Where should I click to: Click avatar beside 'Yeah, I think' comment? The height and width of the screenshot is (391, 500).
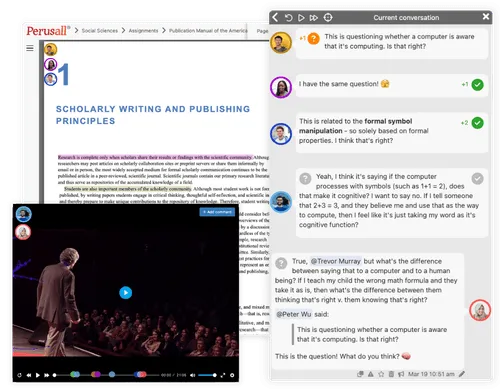(281, 202)
